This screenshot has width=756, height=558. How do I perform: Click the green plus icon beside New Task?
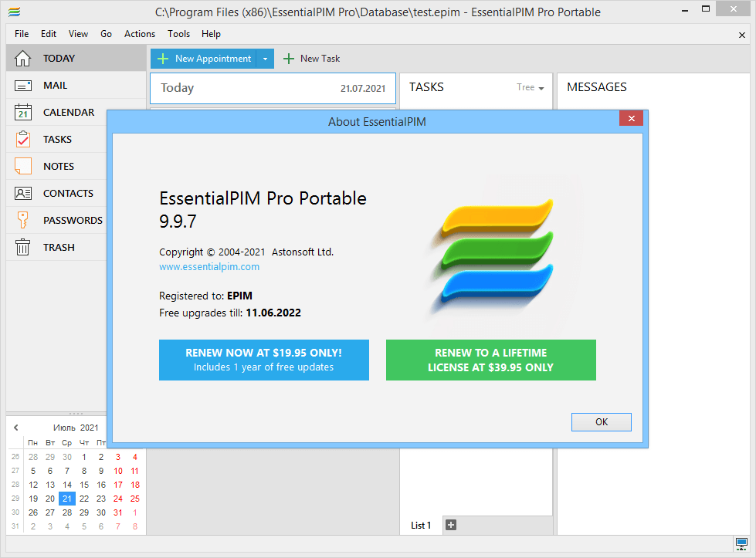(288, 59)
